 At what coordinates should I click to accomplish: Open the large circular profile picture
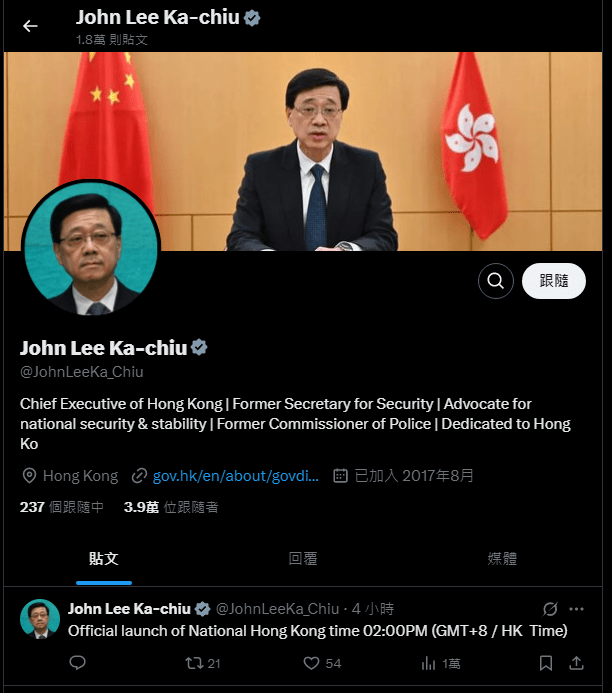pyautogui.click(x=91, y=248)
